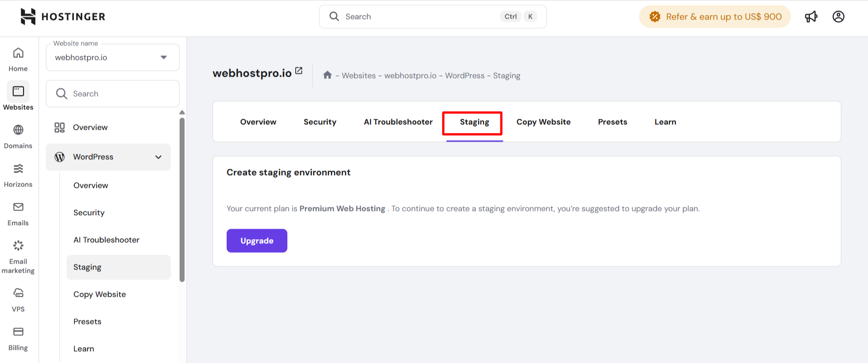Viewport: 868px width, 363px height.
Task: Open the Website name dropdown
Action: point(113,57)
